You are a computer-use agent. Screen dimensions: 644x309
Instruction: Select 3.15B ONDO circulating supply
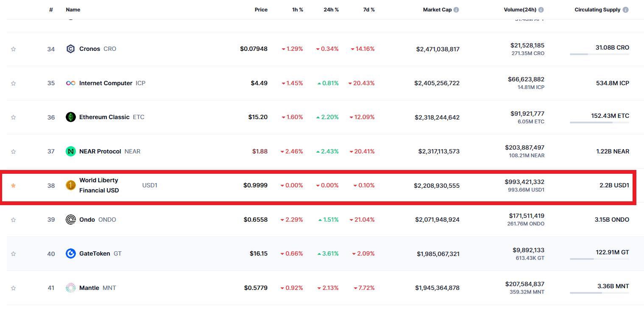click(x=612, y=220)
